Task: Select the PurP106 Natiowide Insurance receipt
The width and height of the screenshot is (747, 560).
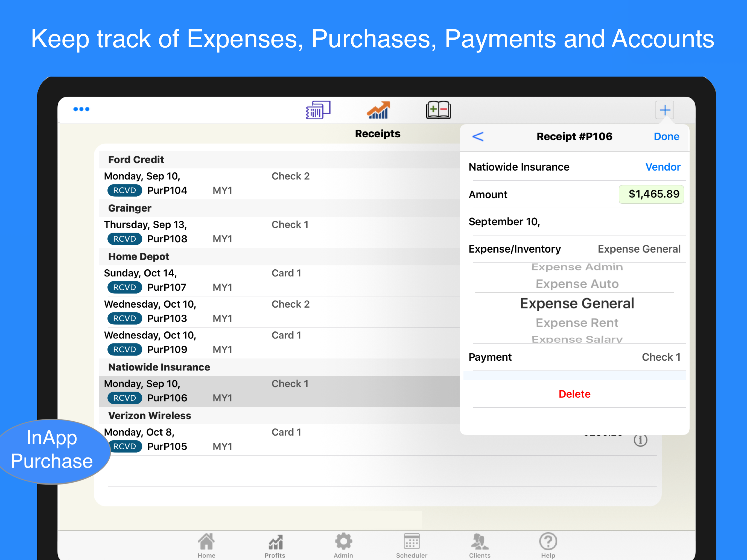Action: (279, 391)
